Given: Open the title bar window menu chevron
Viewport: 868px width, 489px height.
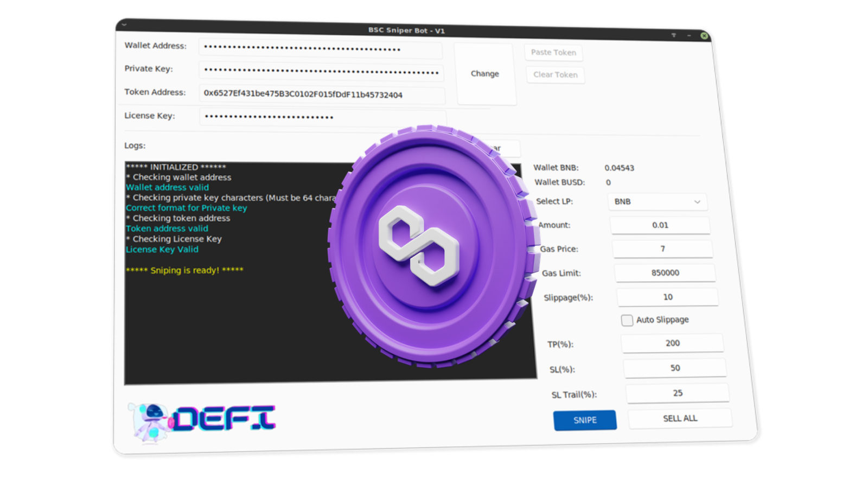Looking at the screenshot, I should pos(124,24).
